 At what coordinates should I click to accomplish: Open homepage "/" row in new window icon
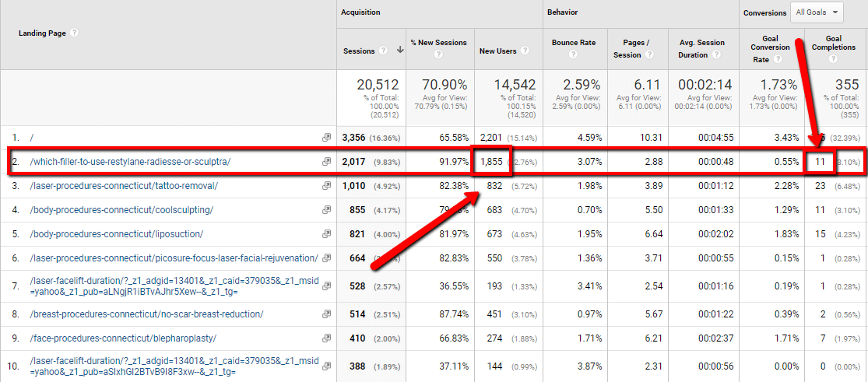coord(327,137)
